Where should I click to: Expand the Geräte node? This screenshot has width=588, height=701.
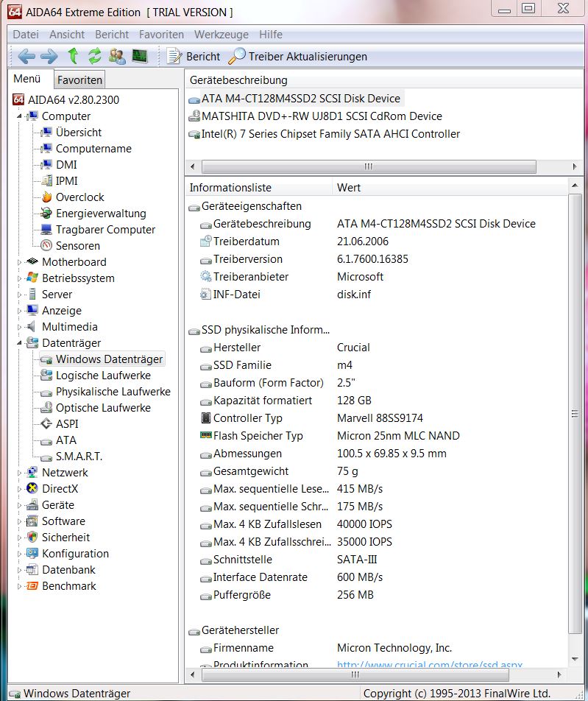click(x=19, y=505)
